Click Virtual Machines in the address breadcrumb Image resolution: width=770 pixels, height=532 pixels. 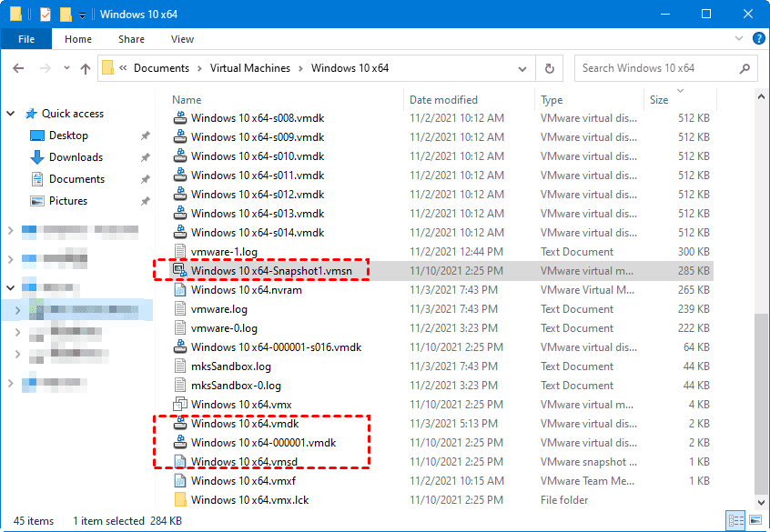[x=250, y=67]
